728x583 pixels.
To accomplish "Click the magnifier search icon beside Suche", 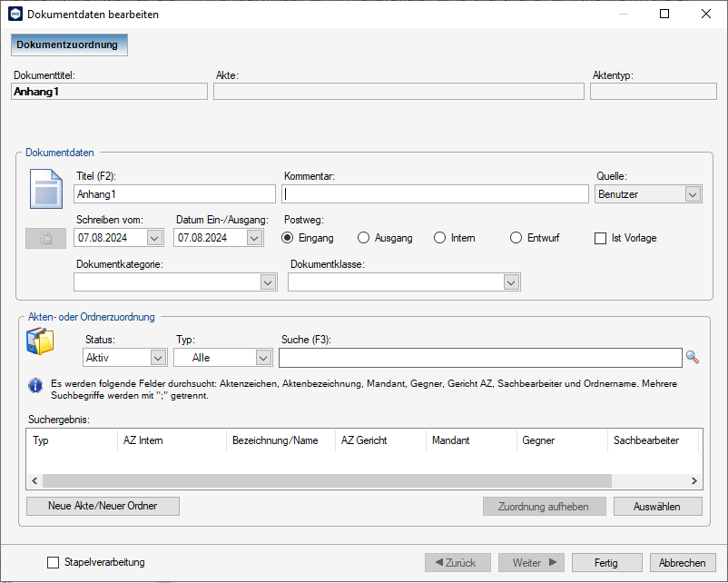I will click(693, 357).
